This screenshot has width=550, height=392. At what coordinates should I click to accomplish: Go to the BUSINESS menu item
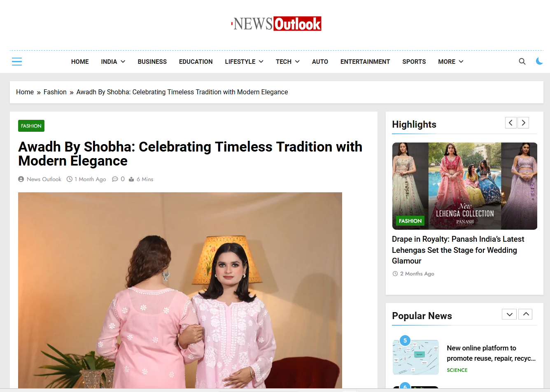(152, 61)
